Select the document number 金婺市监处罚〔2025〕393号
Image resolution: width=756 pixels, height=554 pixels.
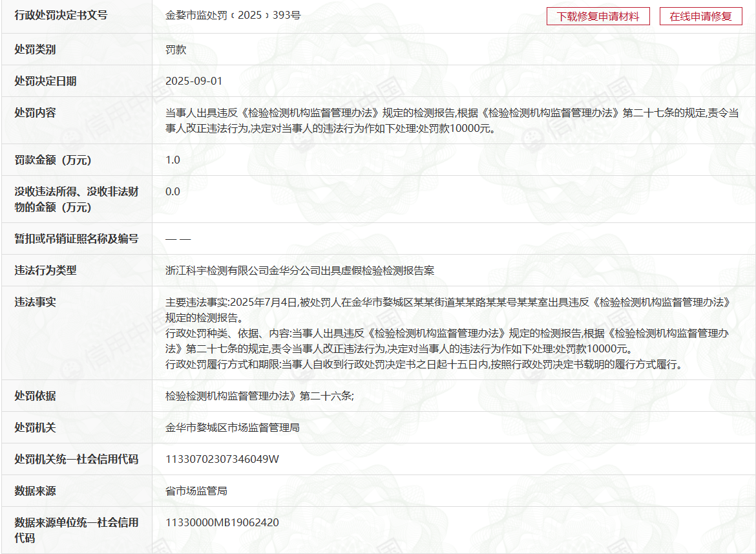pyautogui.click(x=233, y=15)
